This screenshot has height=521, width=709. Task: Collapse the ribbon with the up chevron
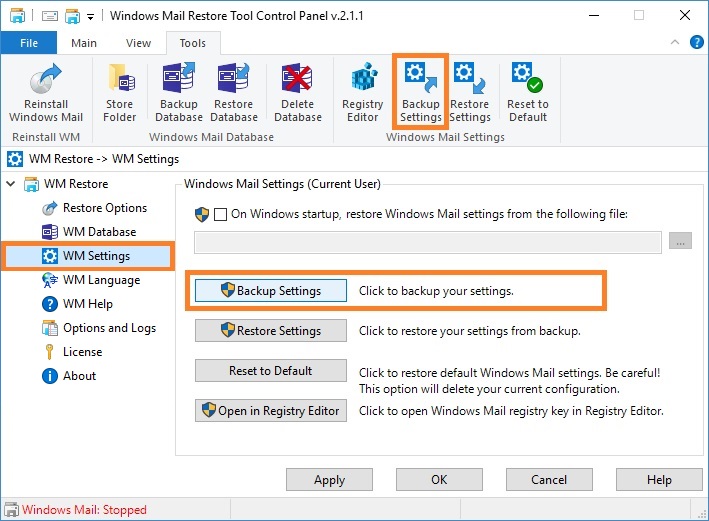click(x=675, y=43)
